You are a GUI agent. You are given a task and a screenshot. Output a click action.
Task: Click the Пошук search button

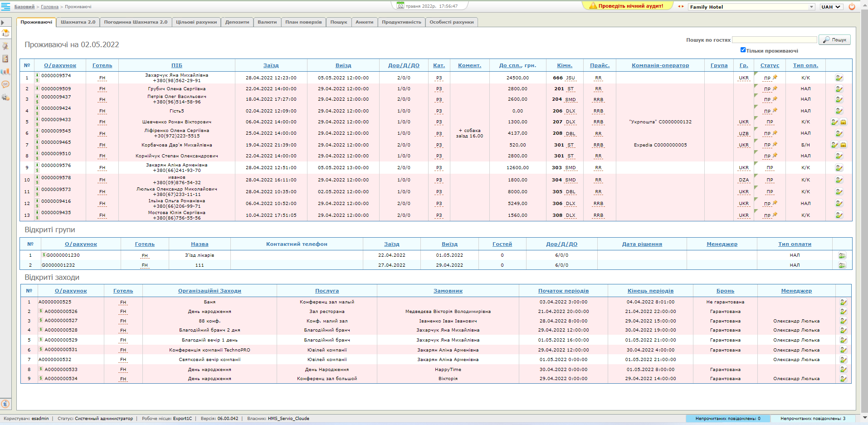834,40
